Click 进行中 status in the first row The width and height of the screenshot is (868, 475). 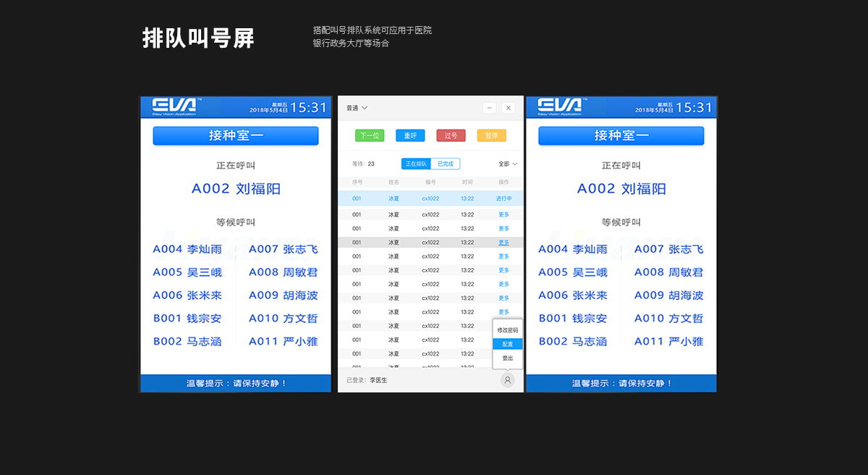pyautogui.click(x=503, y=198)
